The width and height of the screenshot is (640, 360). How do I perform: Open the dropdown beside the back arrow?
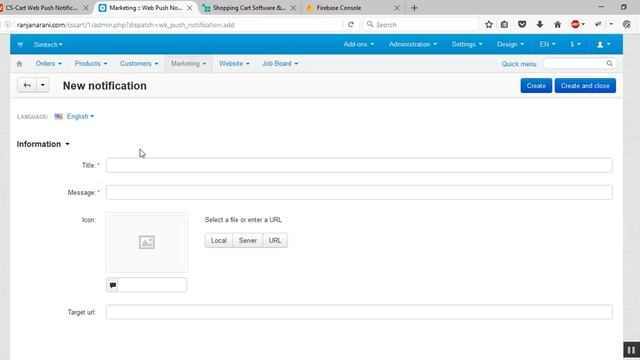[x=43, y=85]
